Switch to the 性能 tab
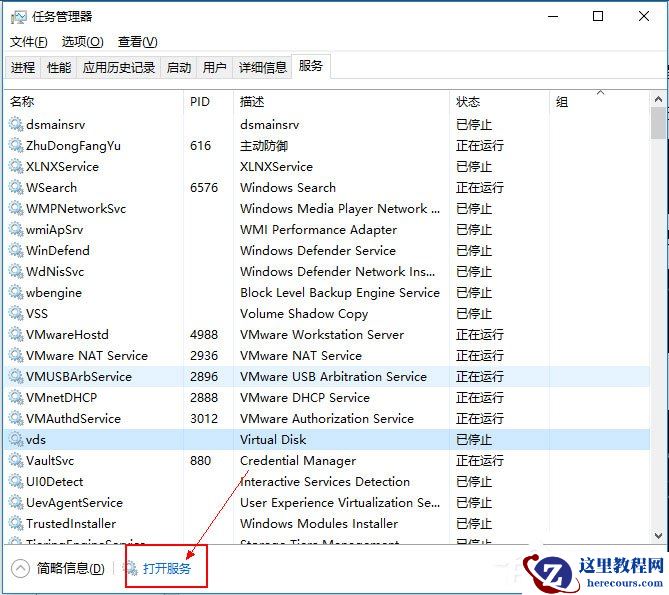Viewport: 669px width, 595px height. [59, 67]
